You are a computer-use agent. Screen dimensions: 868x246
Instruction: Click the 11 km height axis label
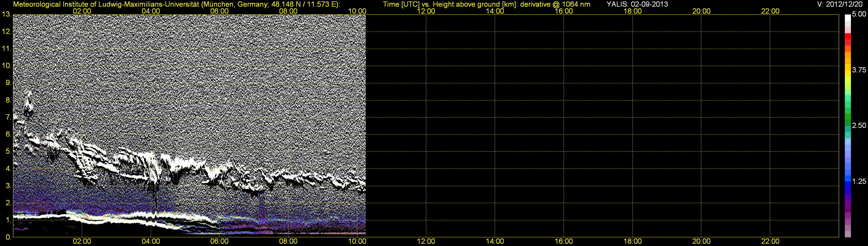coord(6,49)
